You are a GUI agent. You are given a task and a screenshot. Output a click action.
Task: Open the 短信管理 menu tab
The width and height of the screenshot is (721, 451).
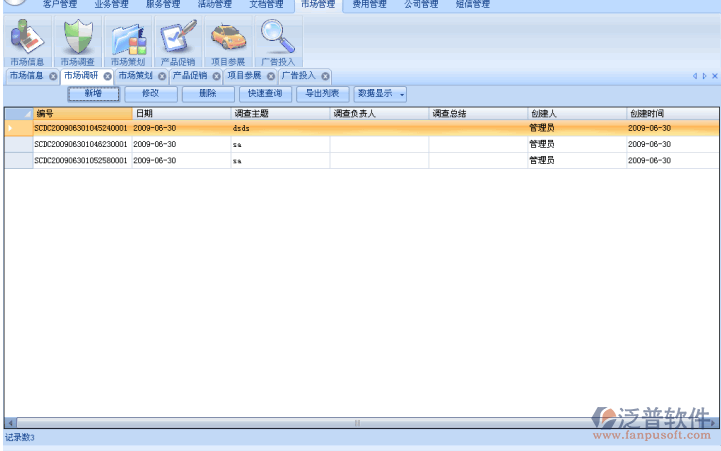[473, 5]
